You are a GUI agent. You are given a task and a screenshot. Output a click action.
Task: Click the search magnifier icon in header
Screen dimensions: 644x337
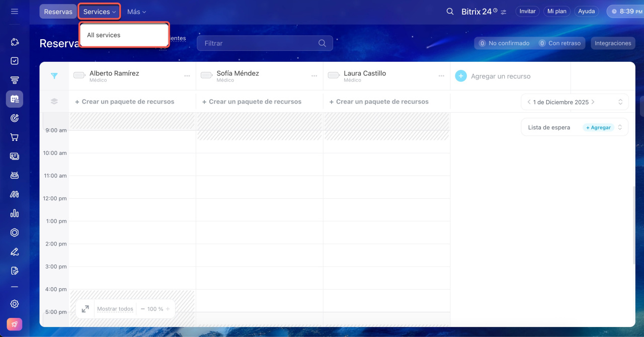(x=450, y=11)
